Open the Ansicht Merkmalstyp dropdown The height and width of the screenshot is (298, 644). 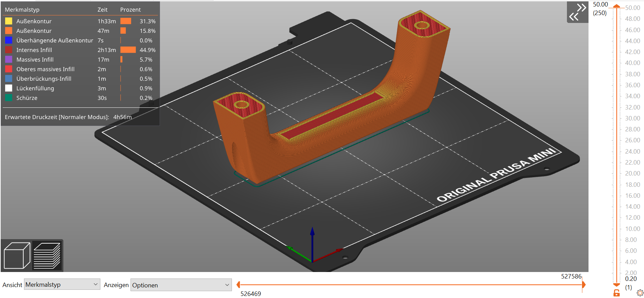pyautogui.click(x=62, y=284)
